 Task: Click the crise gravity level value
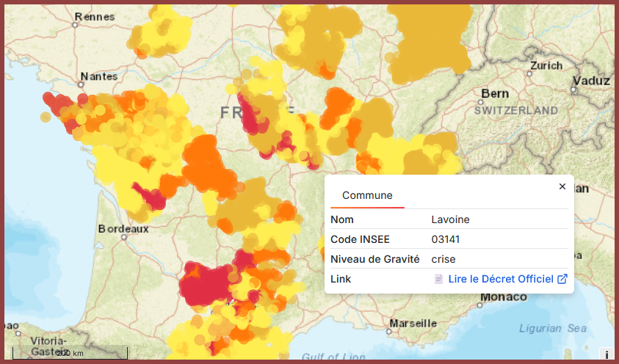[x=444, y=259]
